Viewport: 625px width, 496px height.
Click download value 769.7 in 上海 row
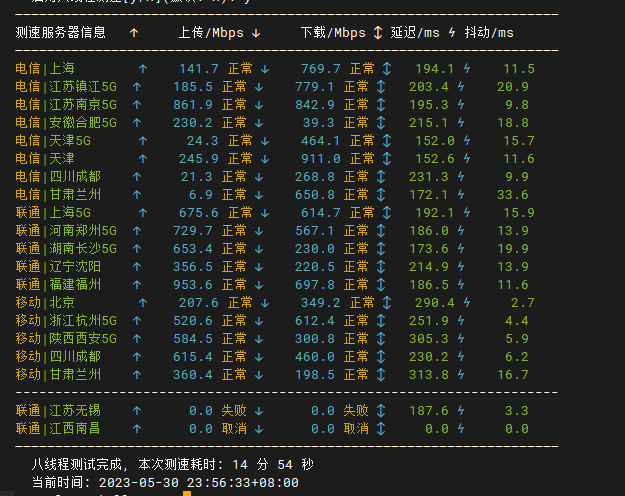[x=320, y=69]
